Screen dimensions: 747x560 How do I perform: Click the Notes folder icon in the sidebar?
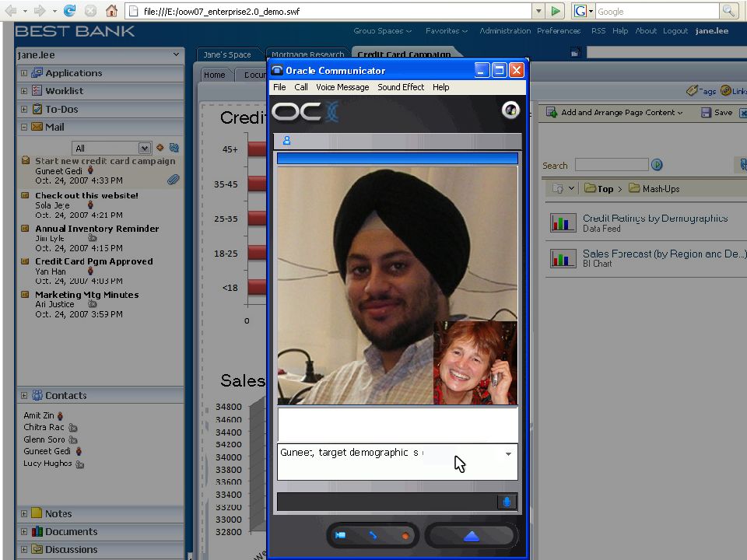pos(37,513)
